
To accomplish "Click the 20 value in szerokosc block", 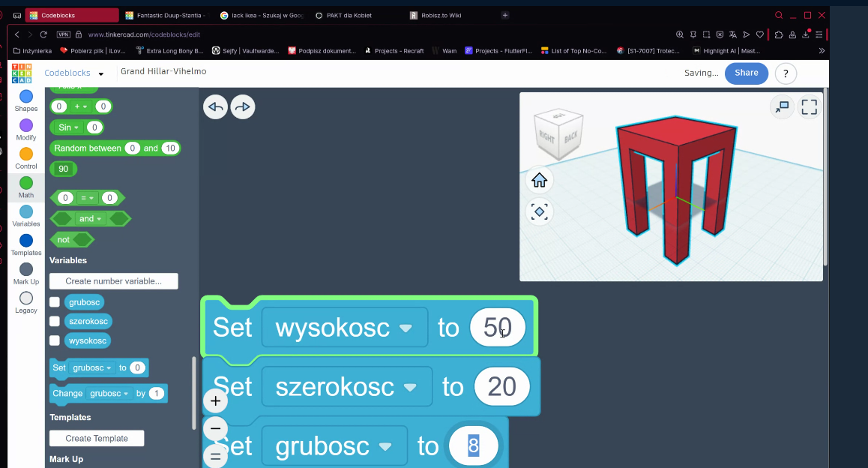I will (x=501, y=386).
